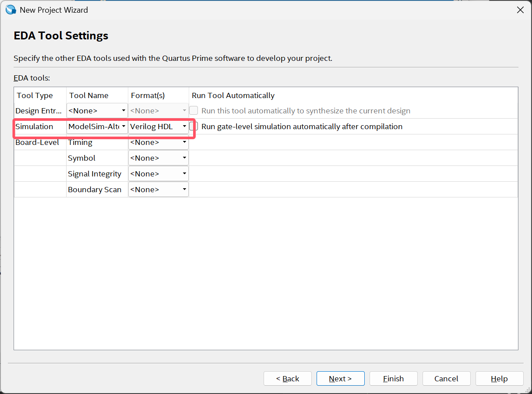This screenshot has height=394, width=532.
Task: Click the EDA tools label
Action: point(32,78)
